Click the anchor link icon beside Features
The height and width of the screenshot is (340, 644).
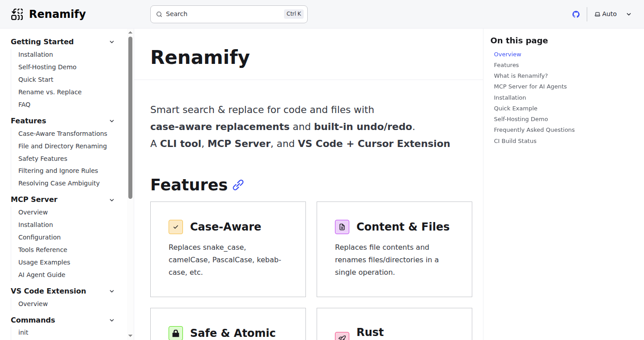click(238, 185)
